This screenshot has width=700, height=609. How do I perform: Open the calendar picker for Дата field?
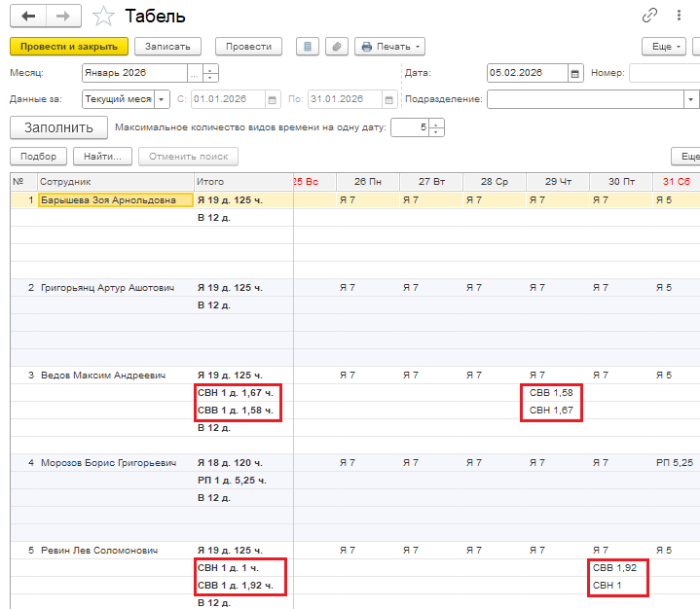575,73
